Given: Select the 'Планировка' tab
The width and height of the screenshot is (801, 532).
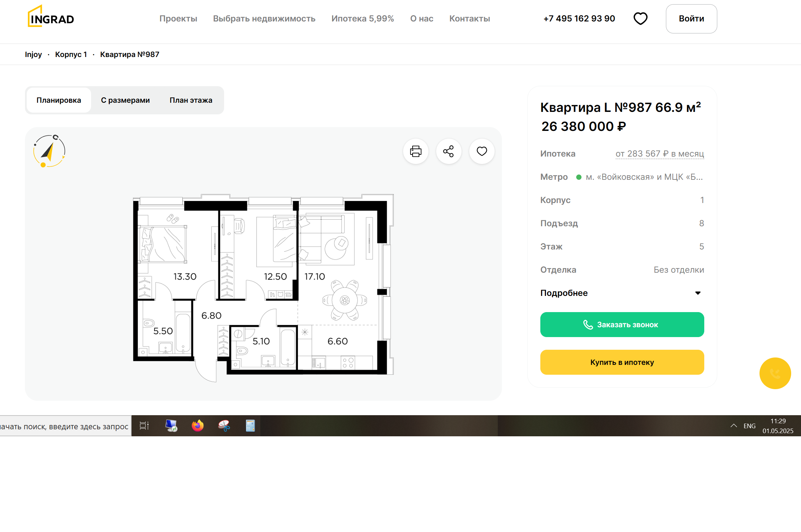Looking at the screenshot, I should (59, 100).
